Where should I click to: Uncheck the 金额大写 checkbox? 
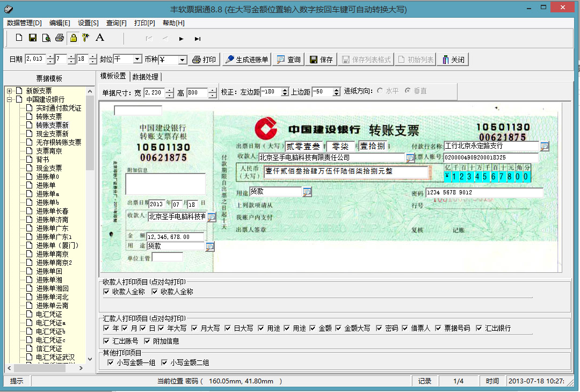point(338,328)
